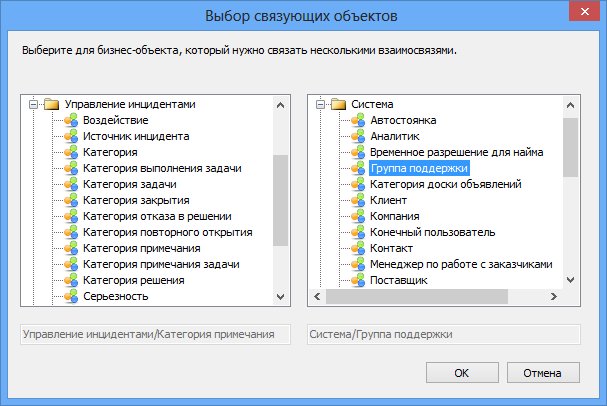
Task: Click the Система folder label
Action: [372, 104]
